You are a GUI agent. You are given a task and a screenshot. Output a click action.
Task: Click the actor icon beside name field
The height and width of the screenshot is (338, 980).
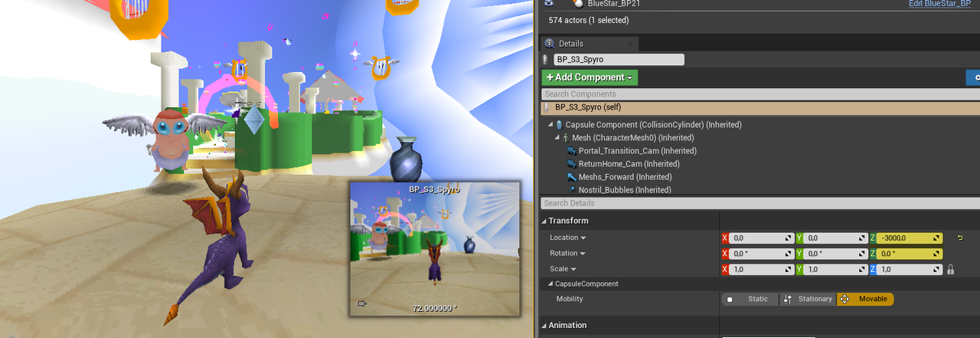(x=546, y=60)
